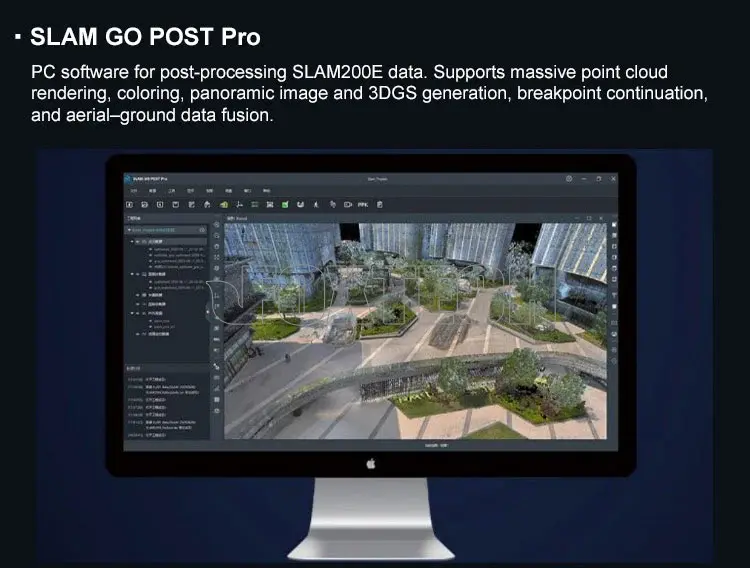Open the first menu in the menu bar

(x=132, y=191)
